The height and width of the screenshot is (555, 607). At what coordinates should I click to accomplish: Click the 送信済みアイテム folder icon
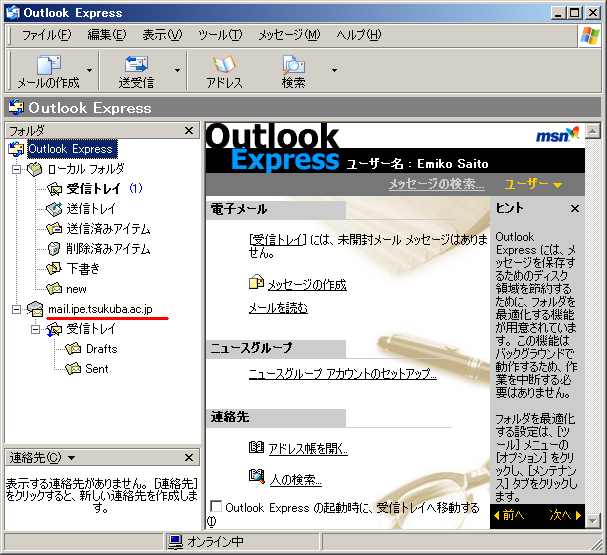(54, 229)
